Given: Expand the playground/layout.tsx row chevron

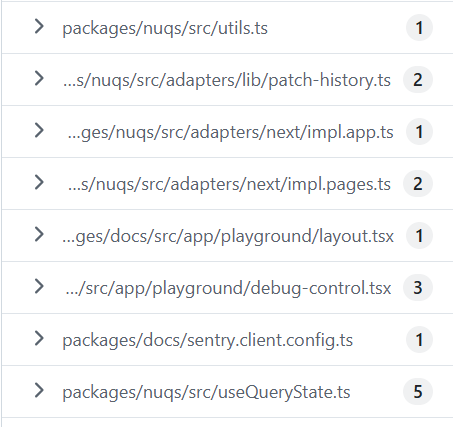Looking at the screenshot, I should 39,235.
